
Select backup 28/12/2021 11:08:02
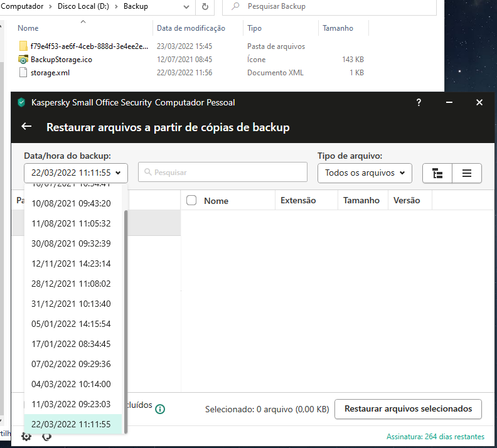73,284
